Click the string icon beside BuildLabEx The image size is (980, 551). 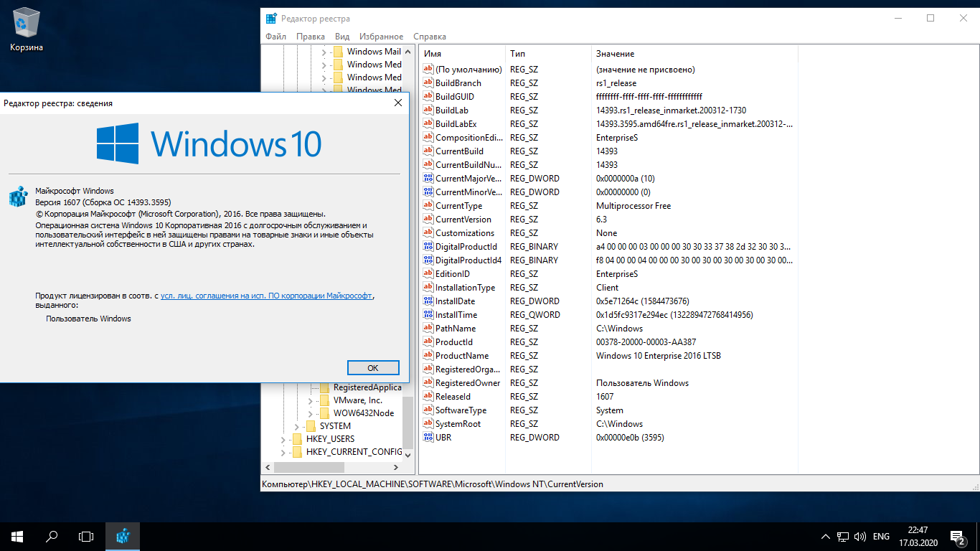428,124
